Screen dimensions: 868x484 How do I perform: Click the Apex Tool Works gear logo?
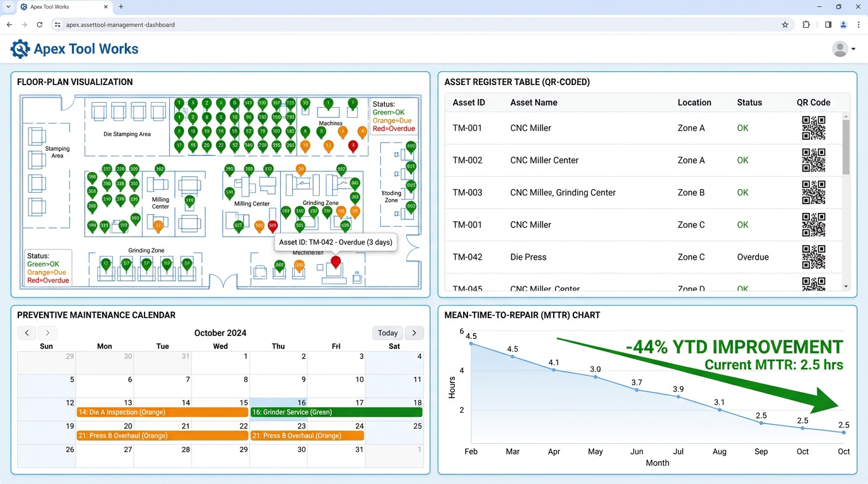coord(20,49)
